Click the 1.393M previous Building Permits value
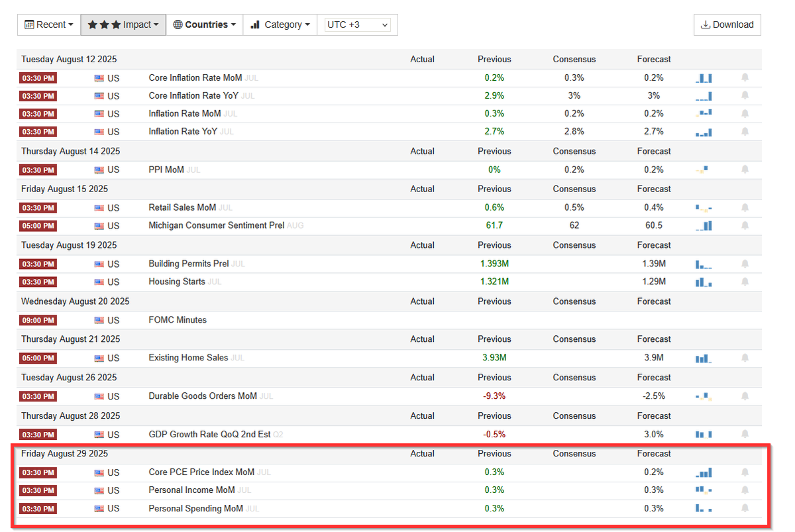This screenshot has height=532, width=795. (x=494, y=264)
